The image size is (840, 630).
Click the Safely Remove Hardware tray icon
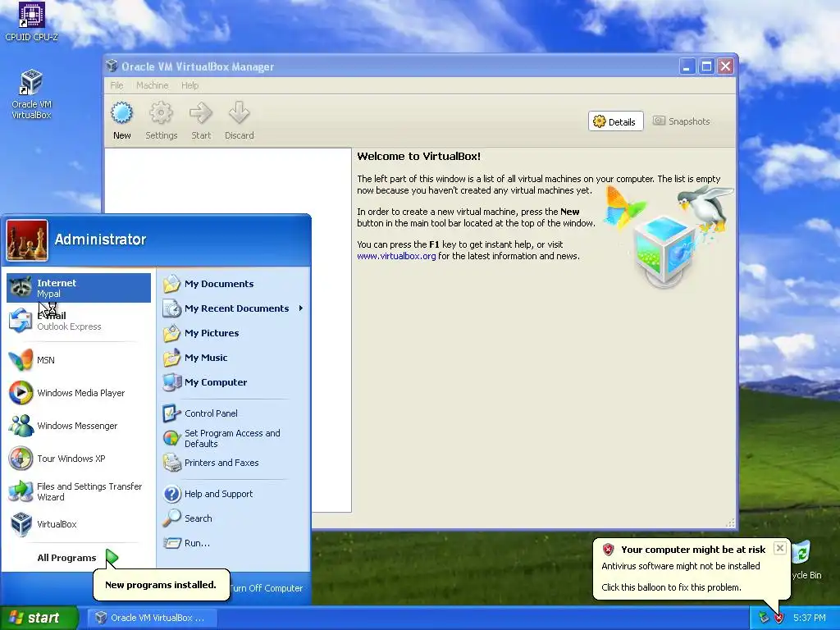tap(764, 618)
